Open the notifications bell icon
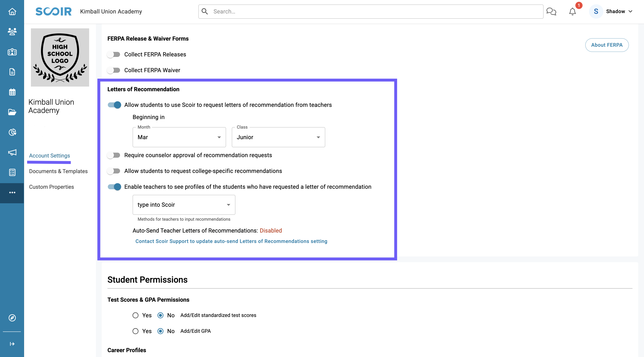This screenshot has height=357, width=644. 572,11
